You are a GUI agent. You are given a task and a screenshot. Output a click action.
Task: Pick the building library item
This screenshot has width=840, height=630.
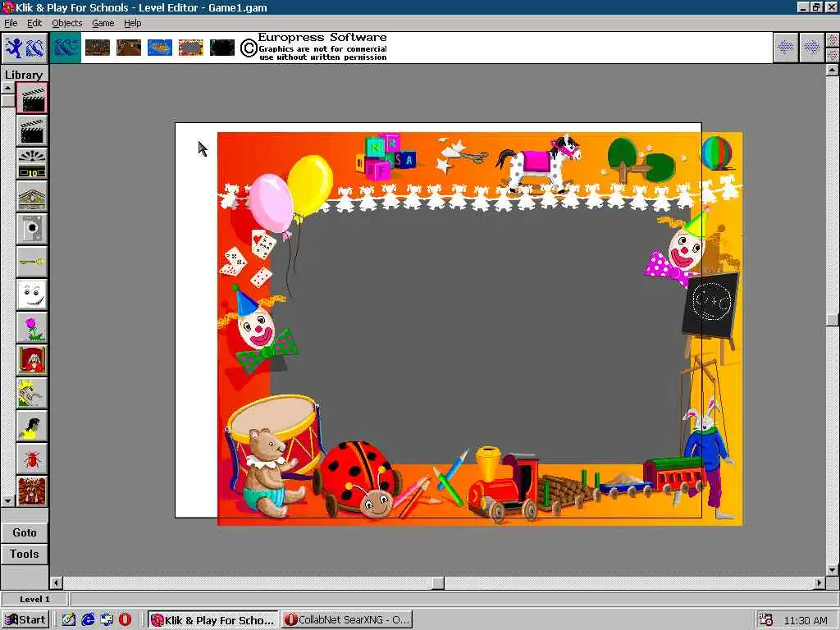pyautogui.click(x=32, y=197)
